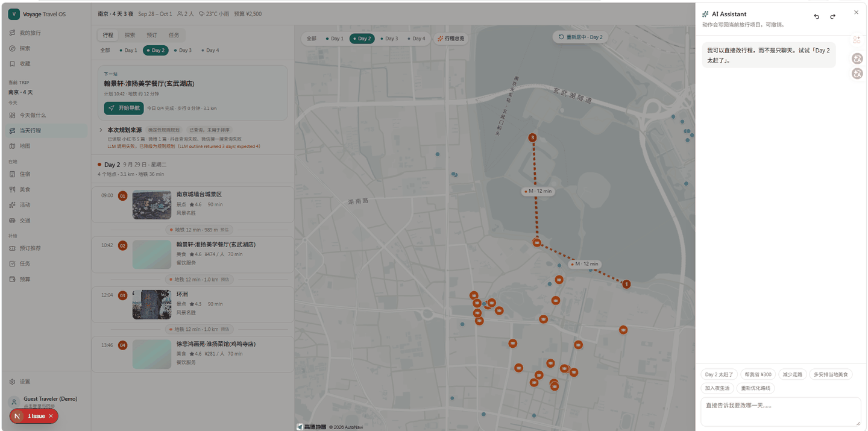The height and width of the screenshot is (431, 868).
Task: Select Day 1 in itinerary panel
Action: (x=128, y=51)
